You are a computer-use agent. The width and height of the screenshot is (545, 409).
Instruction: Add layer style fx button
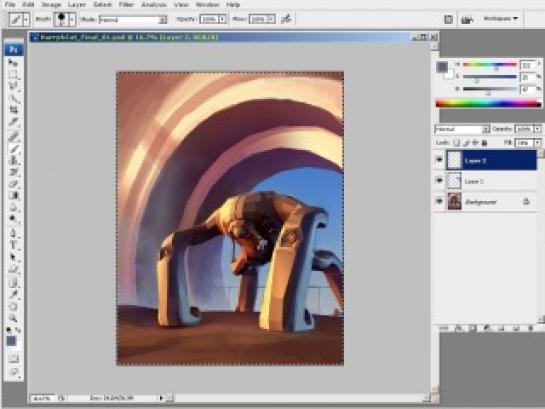pos(459,328)
